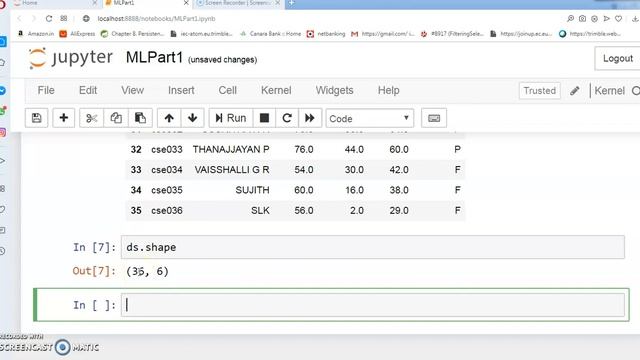Open the Edit menu

click(88, 90)
